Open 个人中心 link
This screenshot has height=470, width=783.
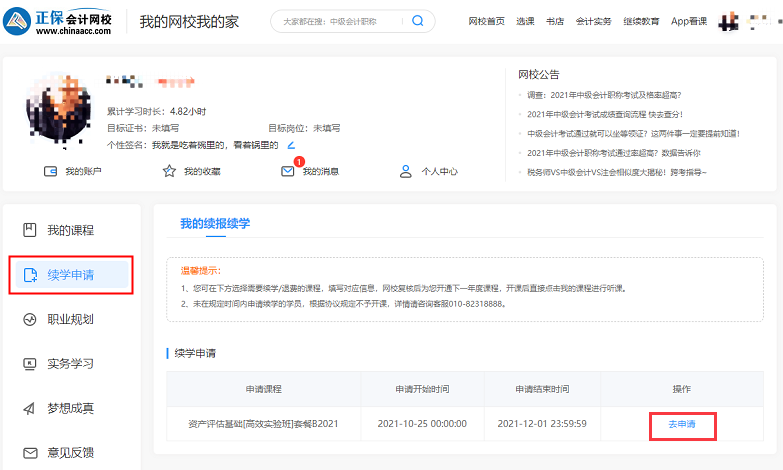pos(439,171)
